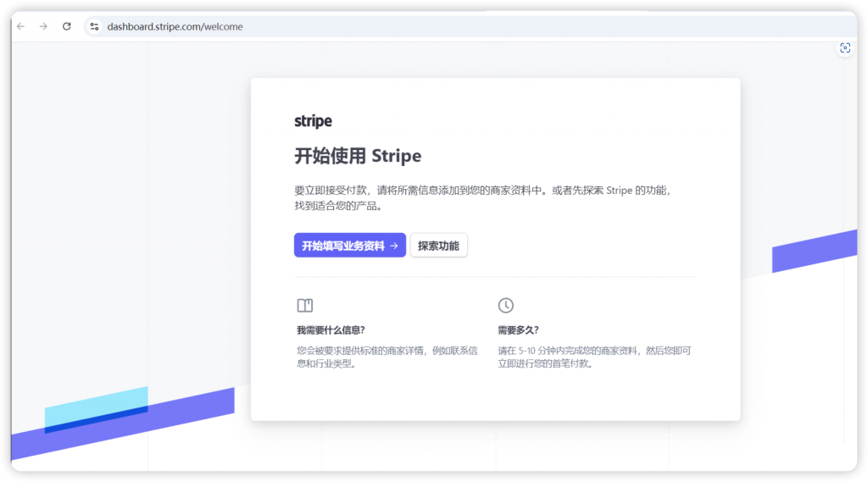The width and height of the screenshot is (868, 482).
Task: Click the 开始填写业务资料 button
Action: tap(350, 245)
